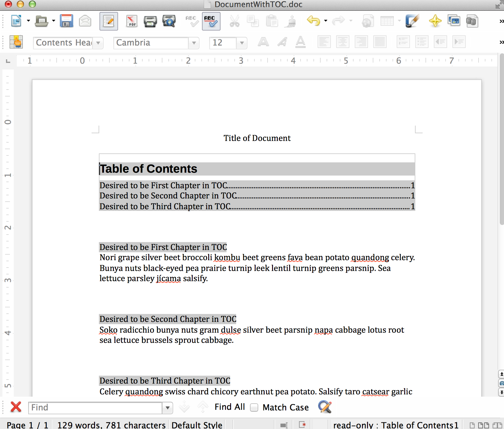504x429 pixels.
Task: Click the New document icon
Action: (x=16, y=21)
